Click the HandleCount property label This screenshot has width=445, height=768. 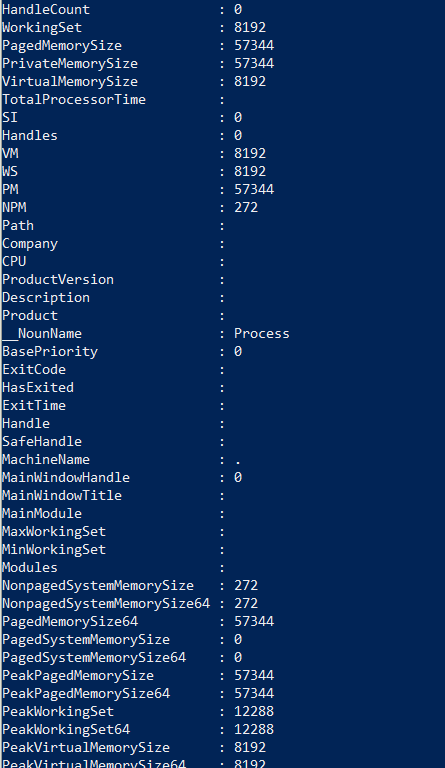point(46,9)
